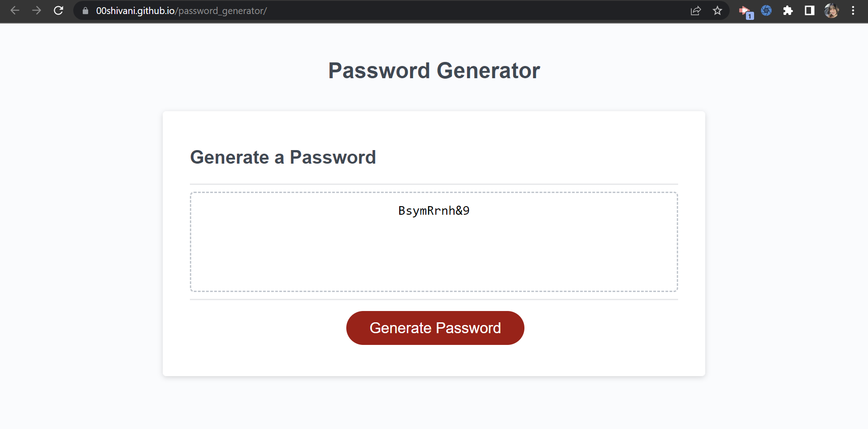Click the Generate Password button
Image resolution: width=868 pixels, height=429 pixels.
(x=435, y=328)
